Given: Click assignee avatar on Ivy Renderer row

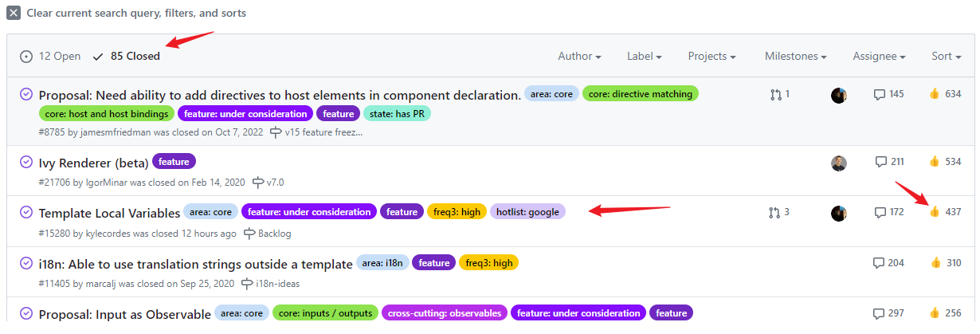Looking at the screenshot, I should (838, 163).
